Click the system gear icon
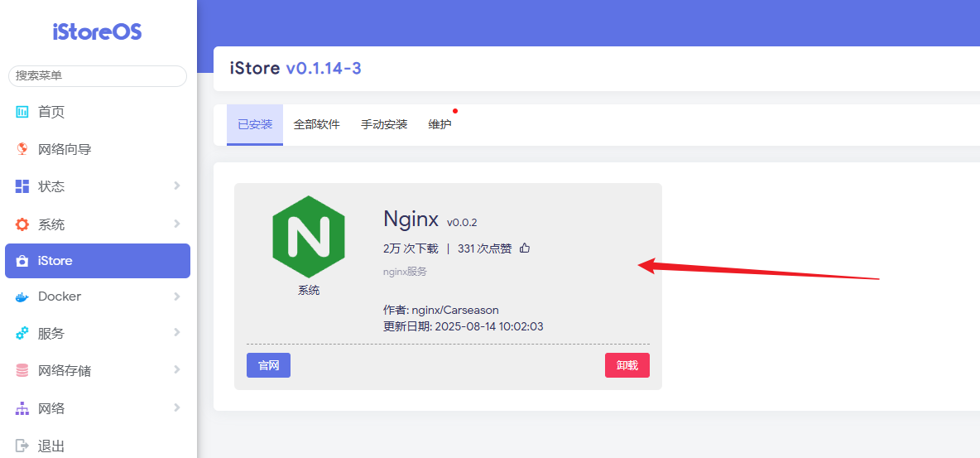 tap(22, 224)
